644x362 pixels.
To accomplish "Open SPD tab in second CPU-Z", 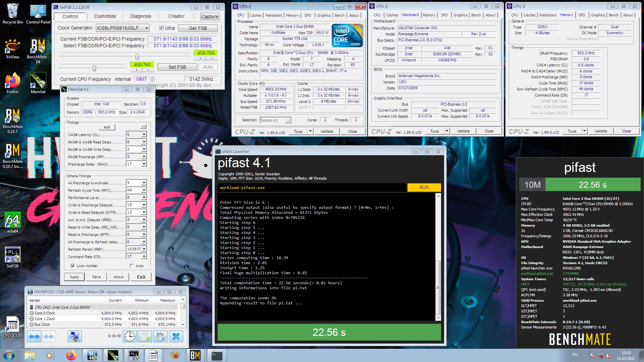I will 444,15.
